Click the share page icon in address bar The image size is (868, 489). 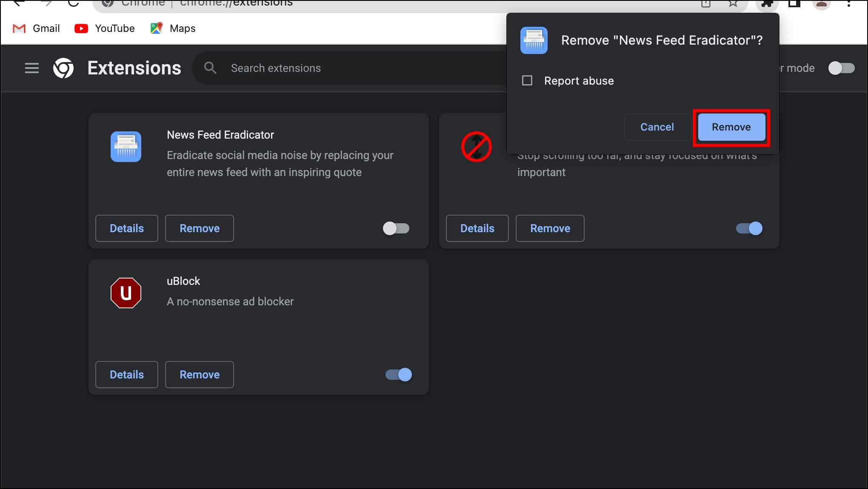coord(706,4)
